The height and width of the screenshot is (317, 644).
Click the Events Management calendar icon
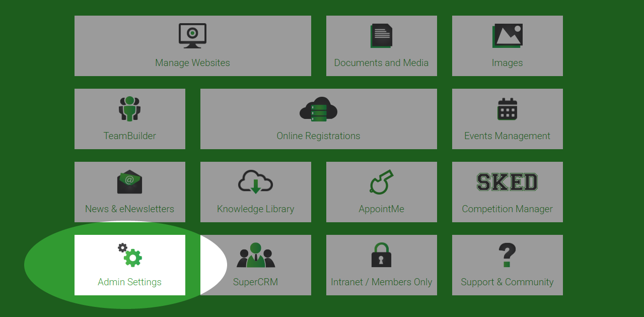point(507,109)
